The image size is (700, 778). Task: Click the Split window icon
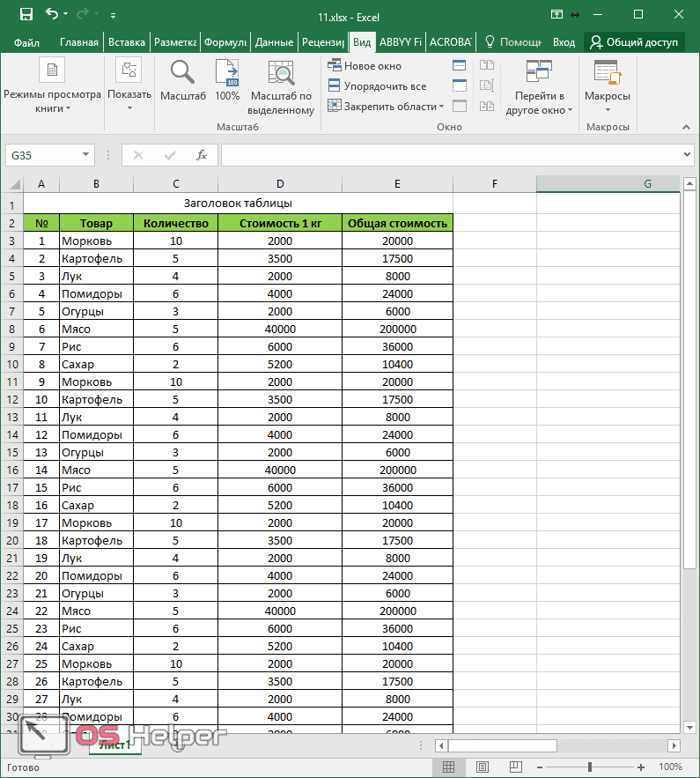(460, 65)
